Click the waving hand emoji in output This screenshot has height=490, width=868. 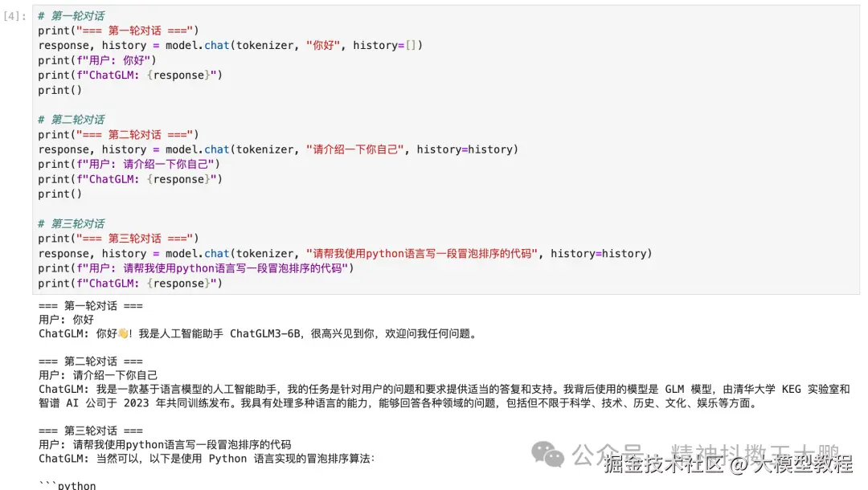(123, 333)
